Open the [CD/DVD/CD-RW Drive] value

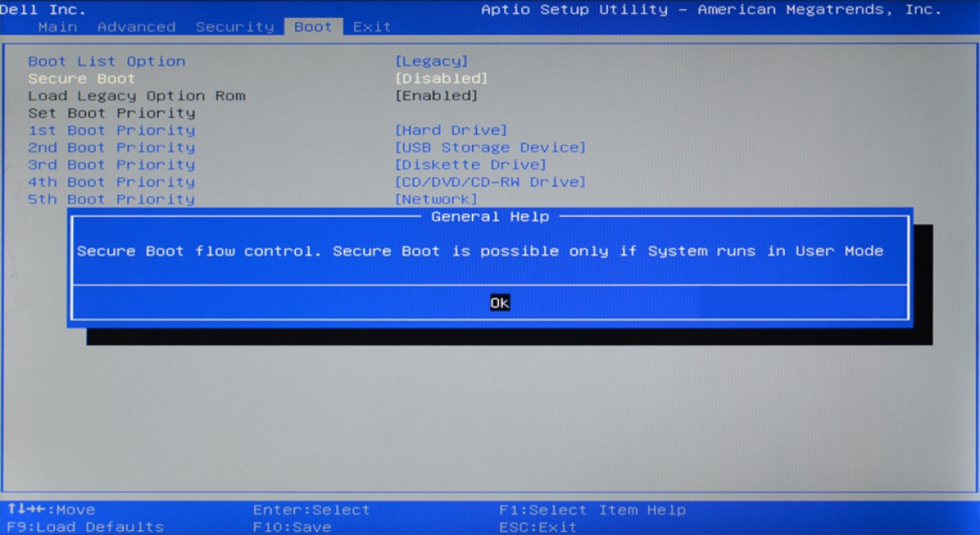coord(490,183)
